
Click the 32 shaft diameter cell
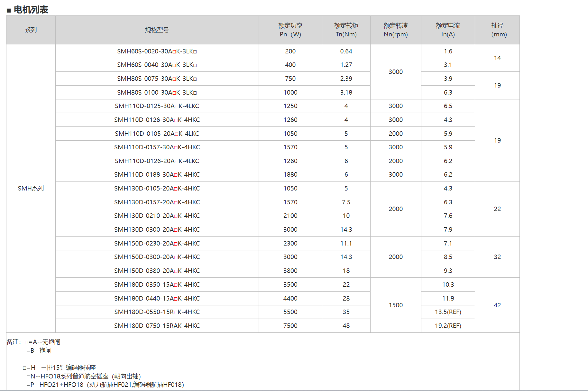(x=497, y=257)
